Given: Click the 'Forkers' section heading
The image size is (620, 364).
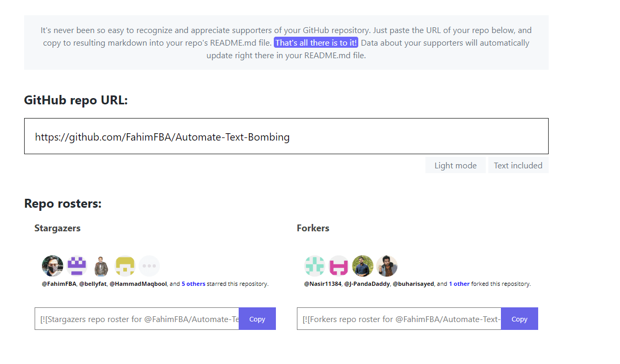Looking at the screenshot, I should click(x=313, y=229).
